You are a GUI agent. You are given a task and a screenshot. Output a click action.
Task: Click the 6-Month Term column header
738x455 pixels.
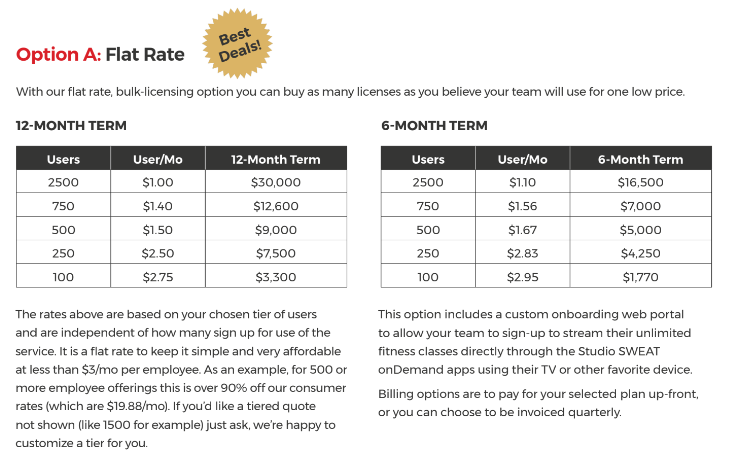click(x=640, y=159)
